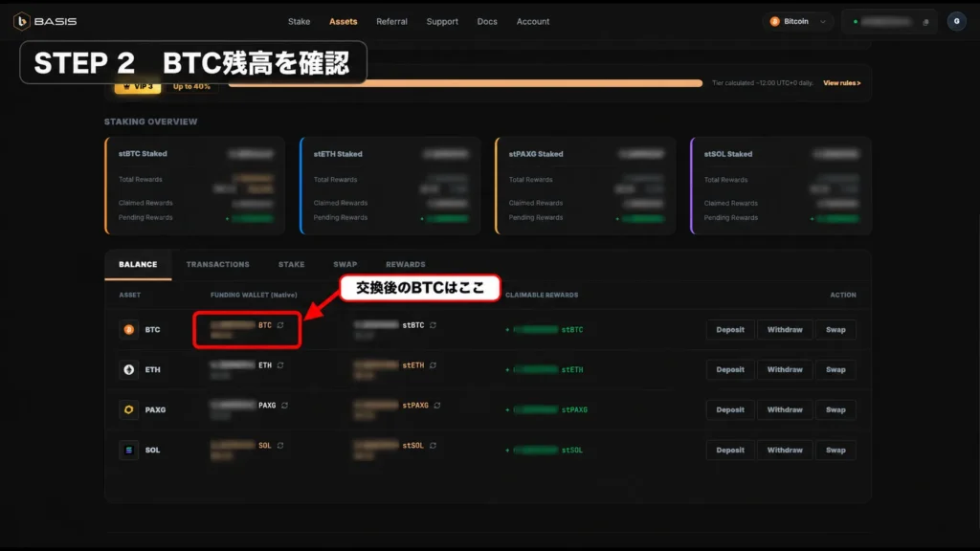This screenshot has height=551, width=980.
Task: Copy the wallet address icon in header
Action: click(x=925, y=22)
